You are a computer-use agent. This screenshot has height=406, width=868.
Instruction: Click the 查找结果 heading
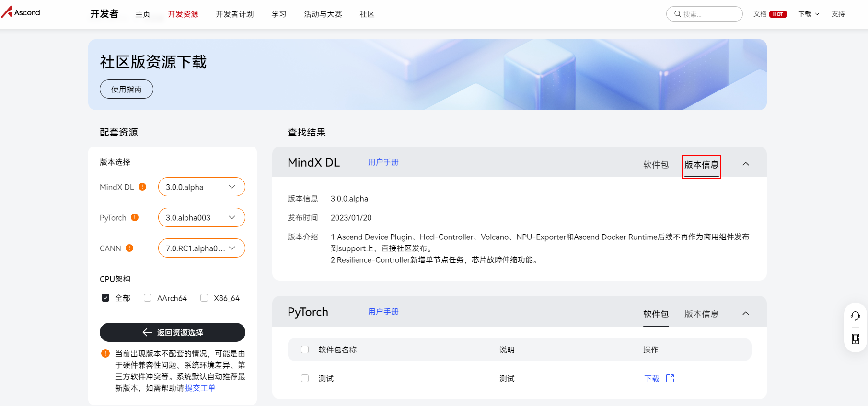point(307,132)
